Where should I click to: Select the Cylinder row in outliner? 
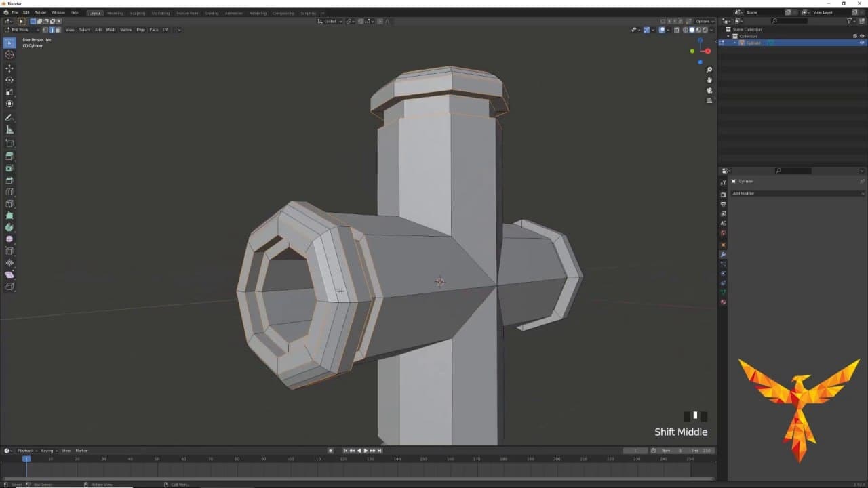[793, 43]
